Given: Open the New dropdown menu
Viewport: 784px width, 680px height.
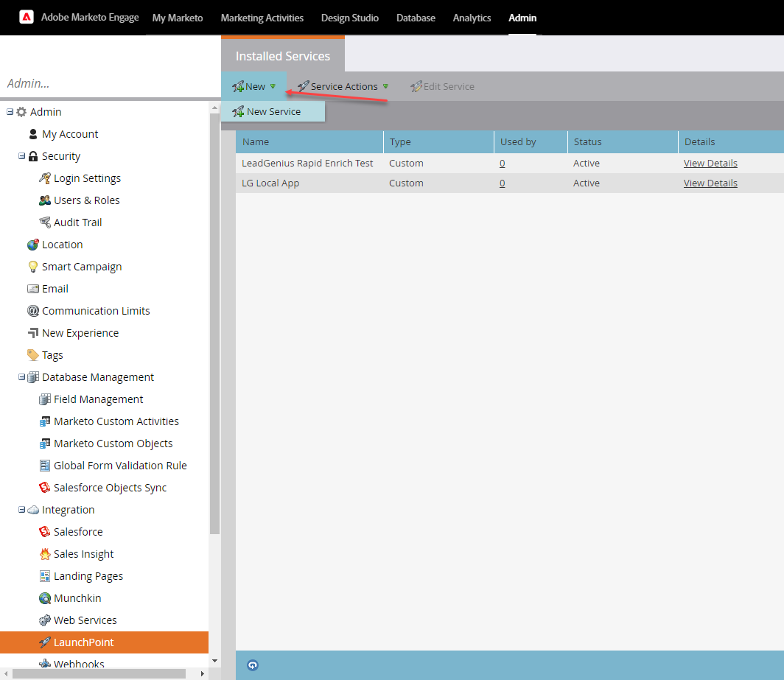Looking at the screenshot, I should pos(254,86).
